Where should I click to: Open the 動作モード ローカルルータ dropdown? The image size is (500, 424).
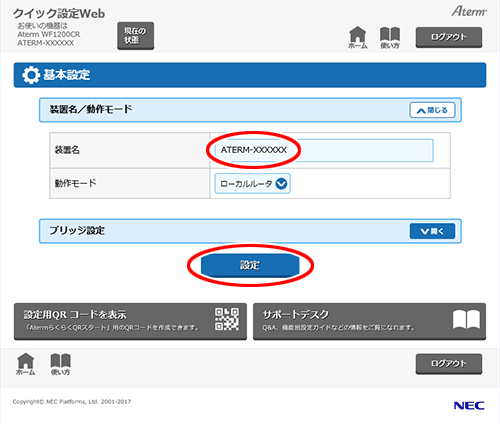(252, 183)
